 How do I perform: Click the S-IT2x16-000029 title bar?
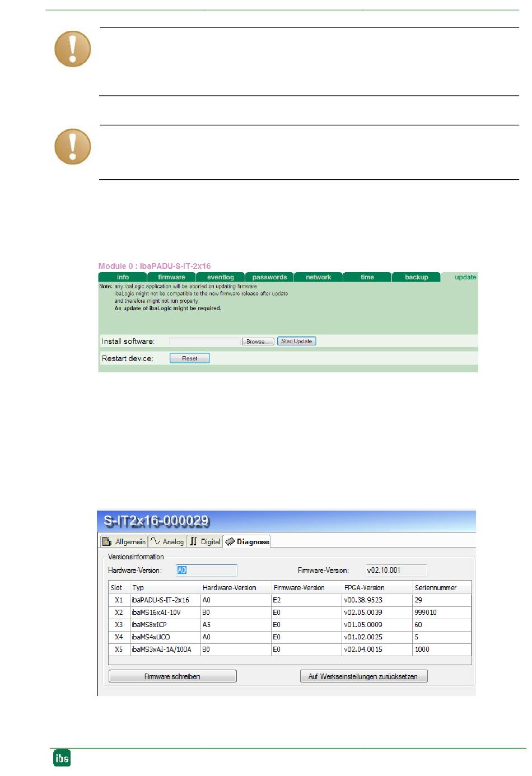tap(286, 521)
